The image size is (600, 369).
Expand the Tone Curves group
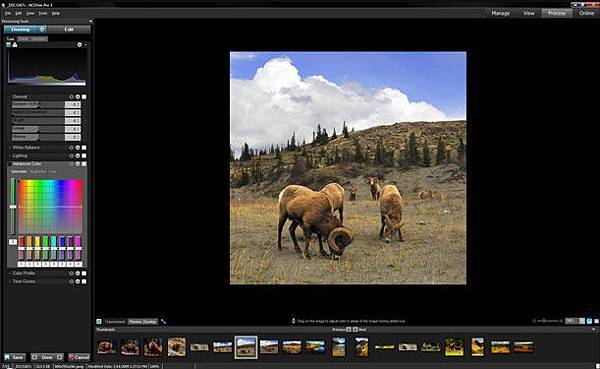tap(23, 282)
